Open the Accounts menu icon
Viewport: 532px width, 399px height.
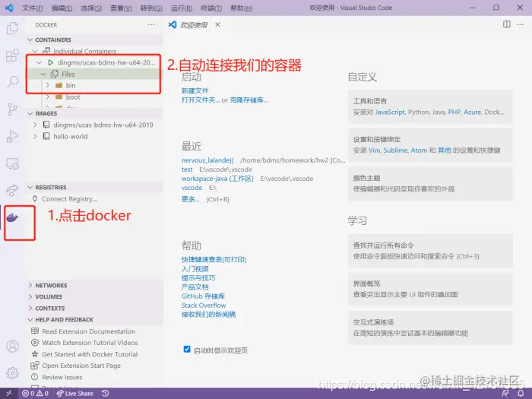pyautogui.click(x=13, y=346)
